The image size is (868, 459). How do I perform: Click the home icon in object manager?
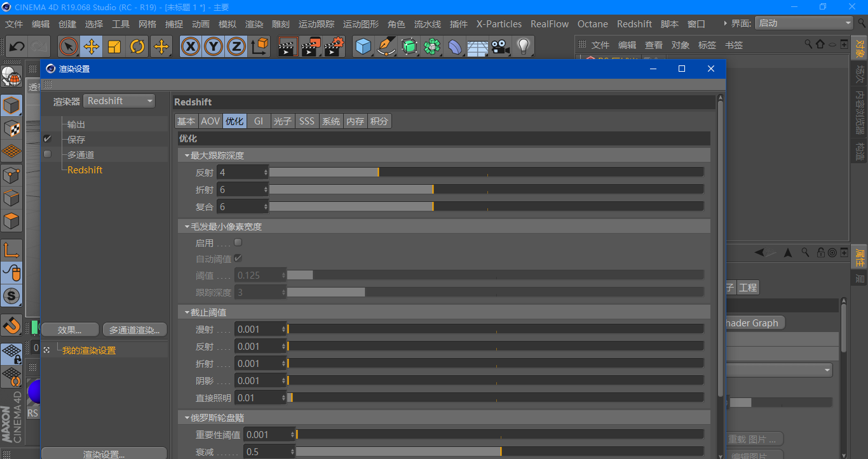click(x=820, y=44)
